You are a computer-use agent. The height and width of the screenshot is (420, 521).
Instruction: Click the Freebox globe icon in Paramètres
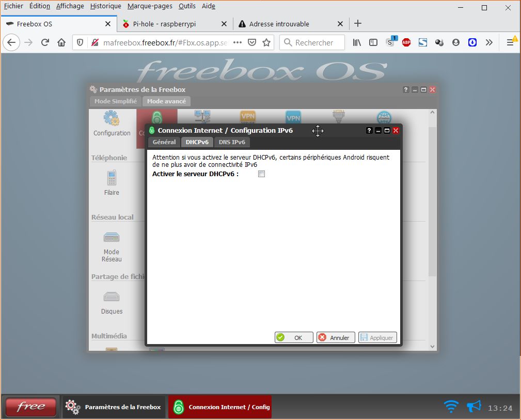[x=384, y=117]
